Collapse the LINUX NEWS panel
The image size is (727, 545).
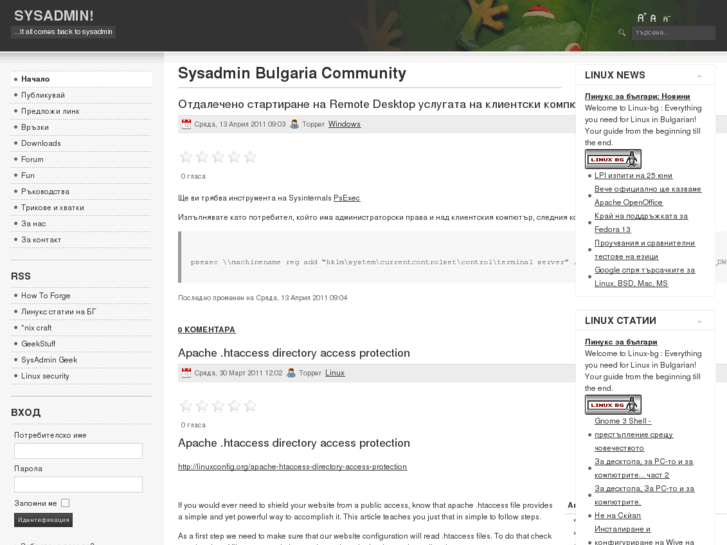tap(700, 76)
